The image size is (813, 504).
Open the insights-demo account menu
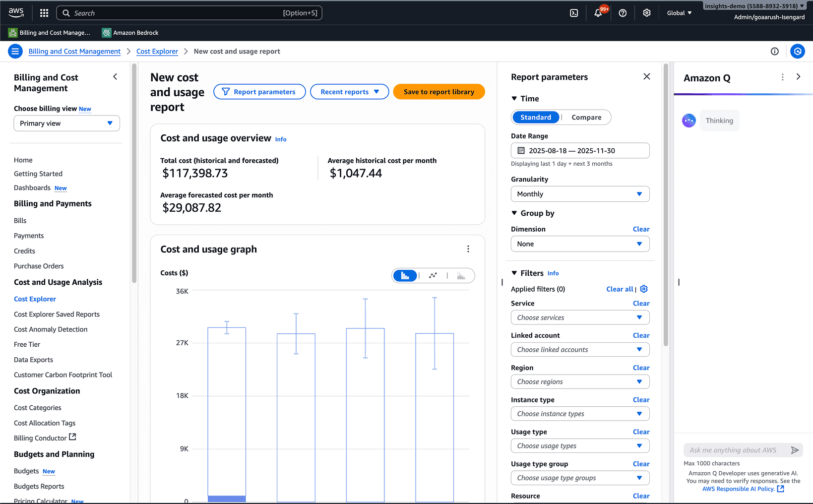pos(754,6)
